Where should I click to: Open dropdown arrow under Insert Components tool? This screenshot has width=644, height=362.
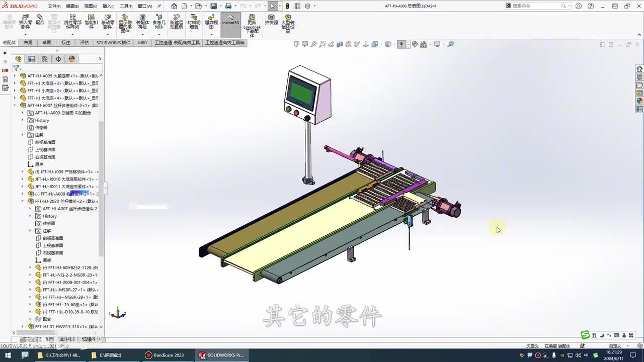pos(25,35)
